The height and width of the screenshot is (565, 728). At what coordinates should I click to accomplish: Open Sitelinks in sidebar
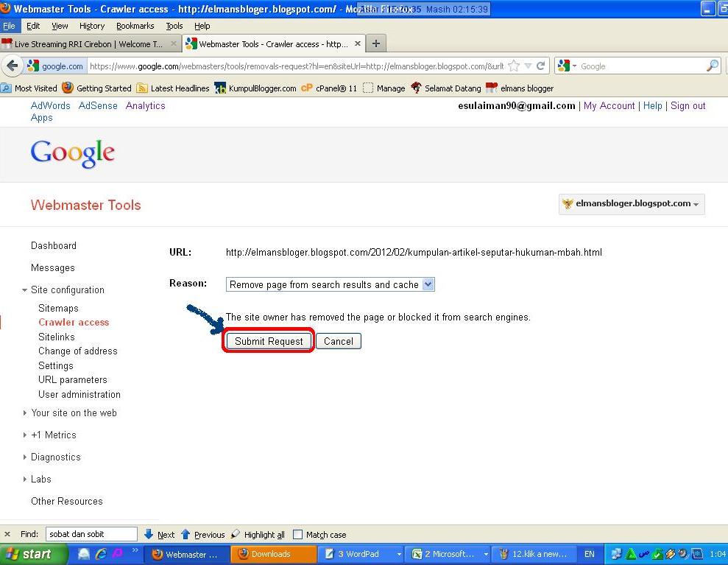57,337
